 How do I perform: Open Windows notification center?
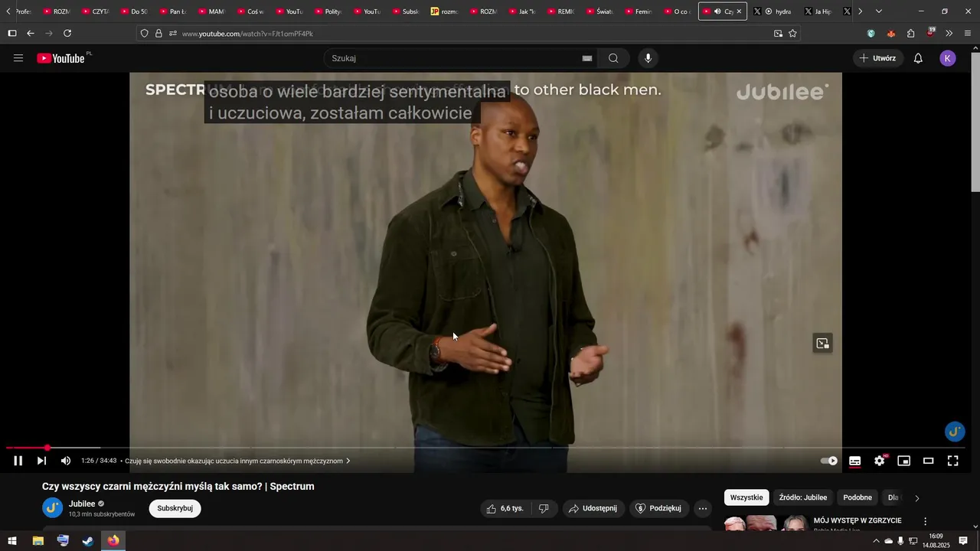tap(963, 541)
